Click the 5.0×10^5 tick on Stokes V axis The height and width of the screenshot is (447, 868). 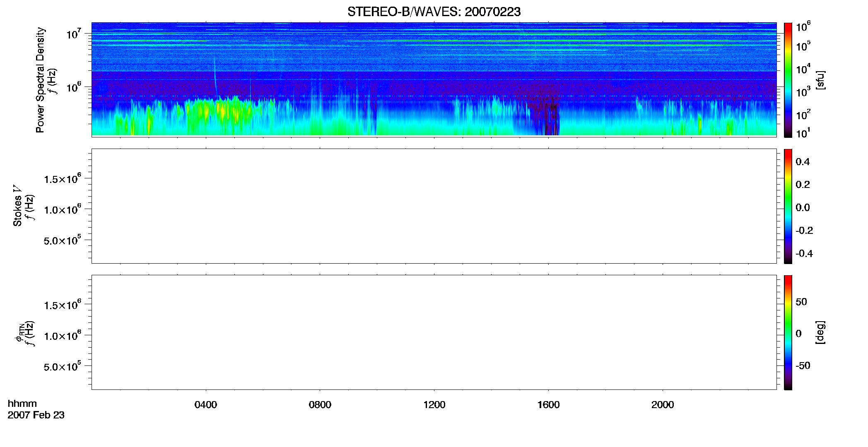tap(63, 240)
